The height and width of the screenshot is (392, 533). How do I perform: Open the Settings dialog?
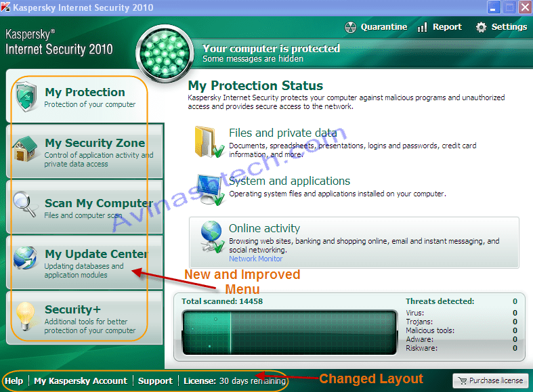(x=501, y=27)
